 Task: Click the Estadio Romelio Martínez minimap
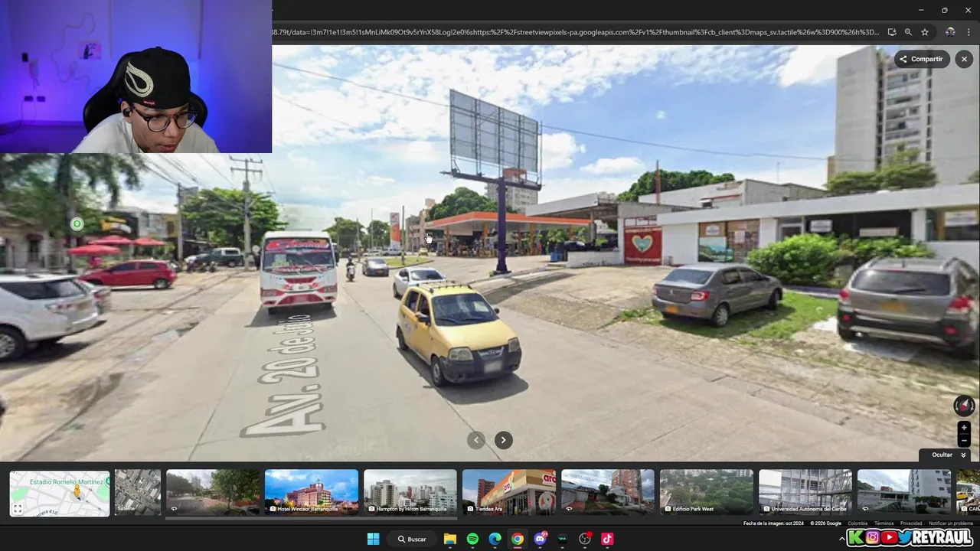(60, 494)
